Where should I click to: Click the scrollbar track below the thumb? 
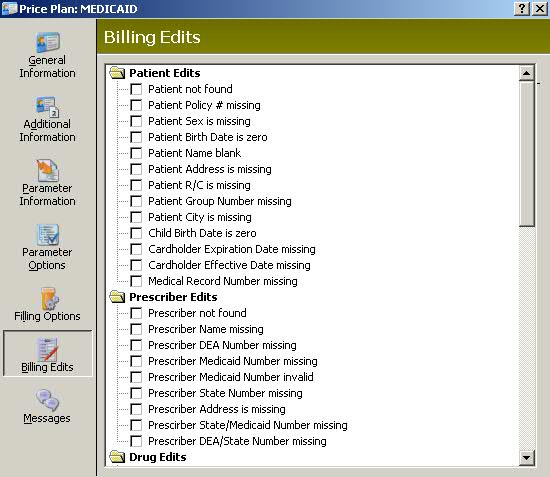[x=526, y=338]
